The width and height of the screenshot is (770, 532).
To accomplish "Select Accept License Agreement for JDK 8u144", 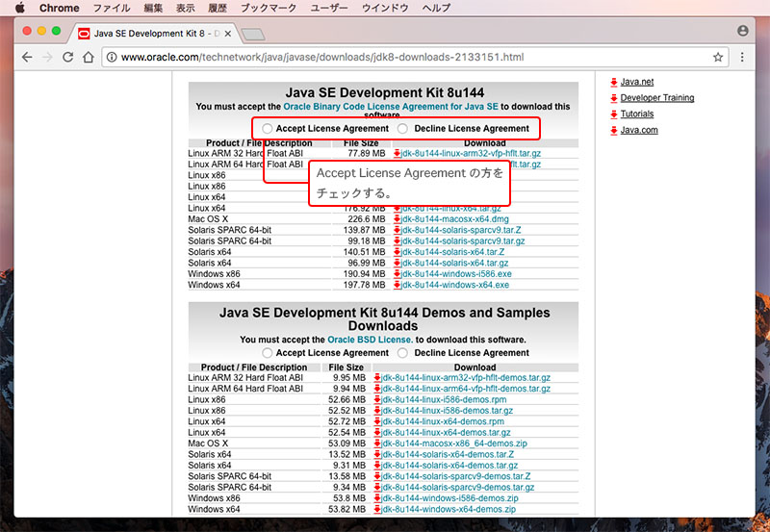I will (268, 129).
